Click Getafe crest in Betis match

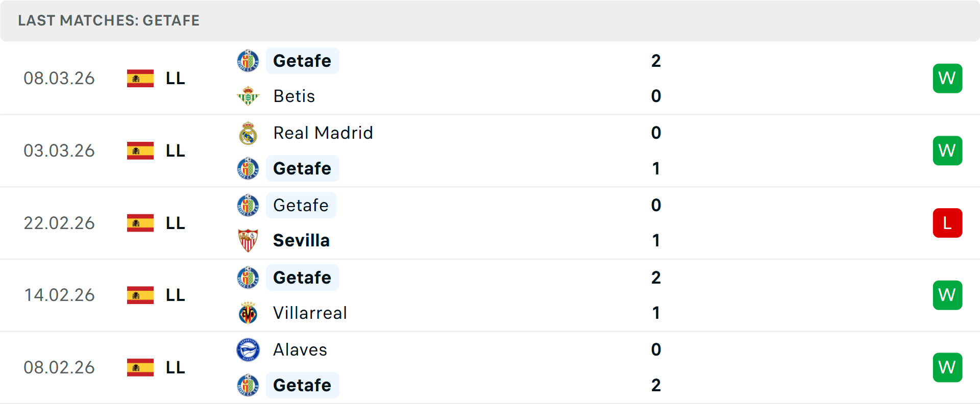click(x=248, y=61)
